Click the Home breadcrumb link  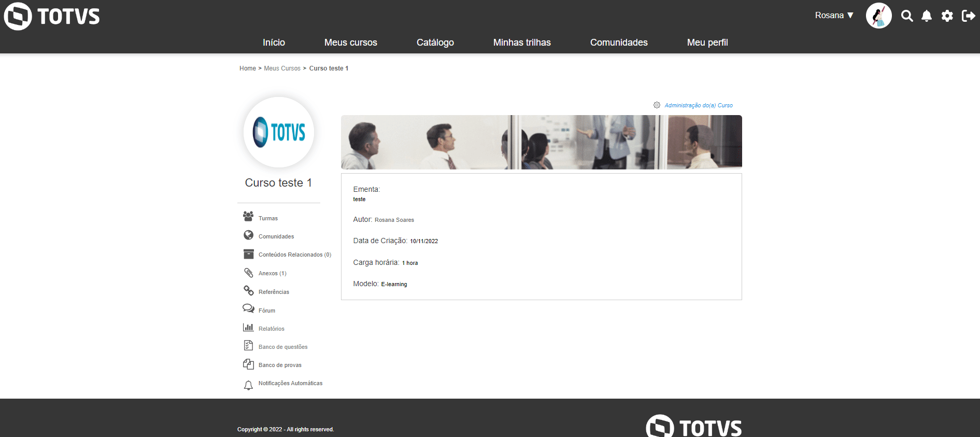pos(248,68)
